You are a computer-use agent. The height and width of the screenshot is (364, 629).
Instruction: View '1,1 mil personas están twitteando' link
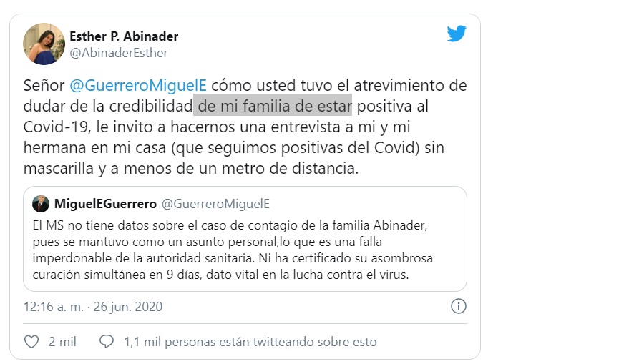[250, 342]
